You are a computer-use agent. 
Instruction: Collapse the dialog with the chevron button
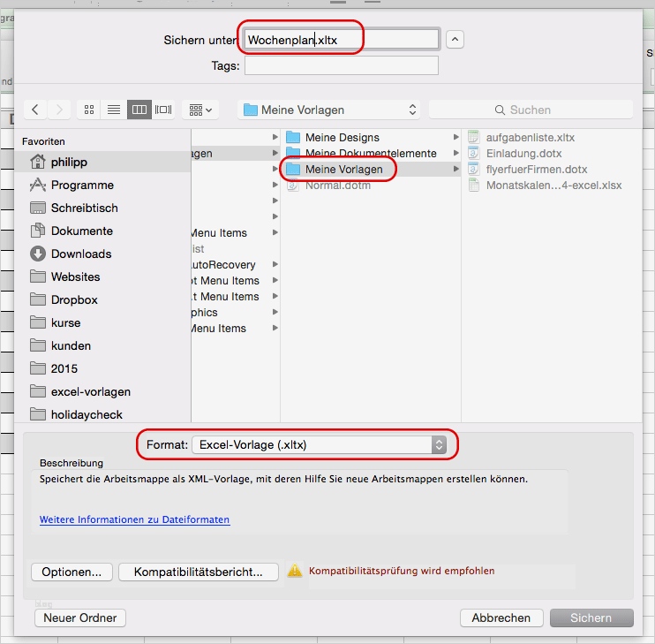point(455,40)
